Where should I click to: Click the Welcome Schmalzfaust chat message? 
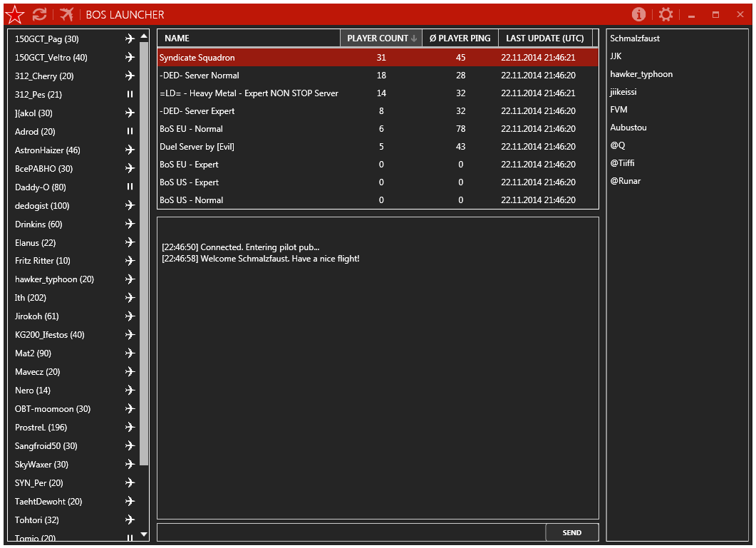[x=261, y=259]
